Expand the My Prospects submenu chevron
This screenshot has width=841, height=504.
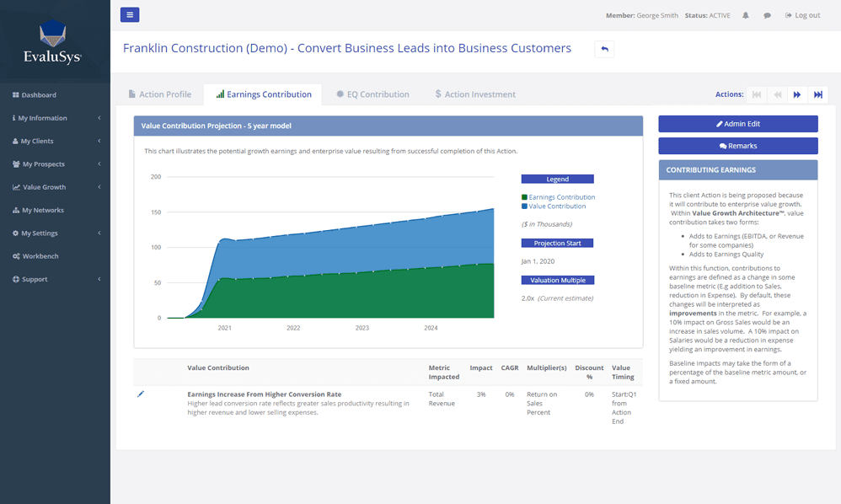[x=99, y=164]
